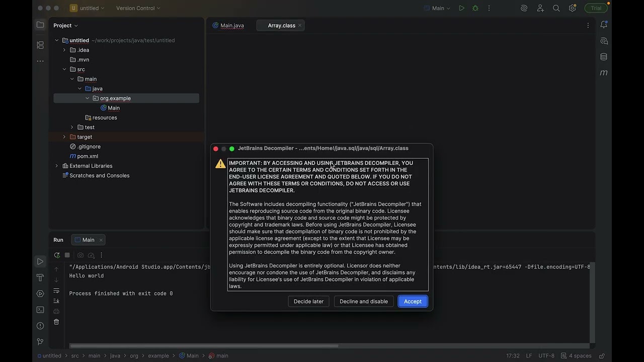Click the camera icon in Run toolbar
This screenshot has width=644, height=362.
tap(80, 255)
